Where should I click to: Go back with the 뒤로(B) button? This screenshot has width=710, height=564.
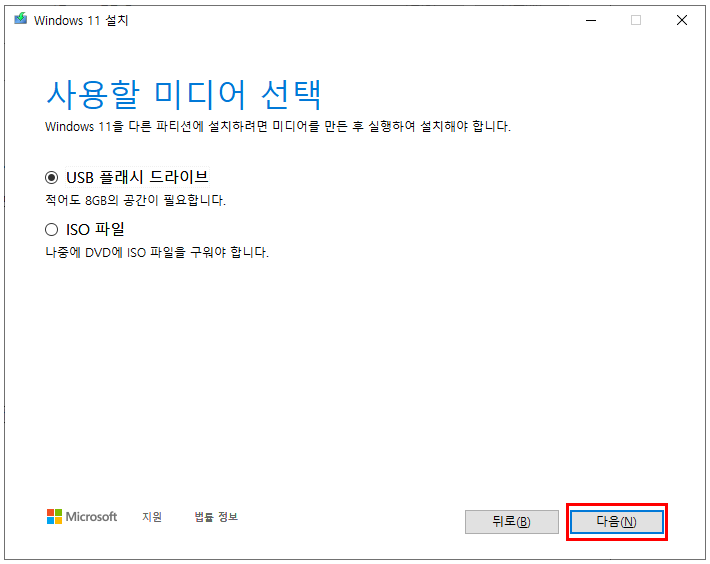point(512,522)
